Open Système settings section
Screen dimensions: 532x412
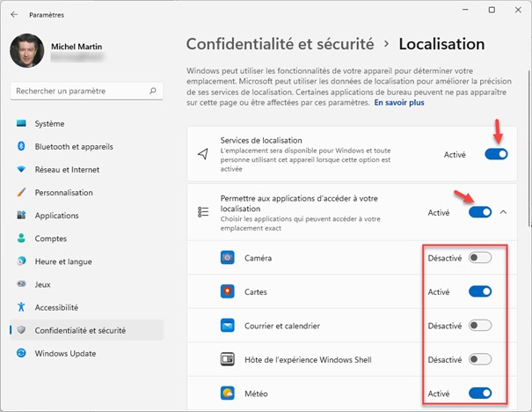[x=49, y=123]
